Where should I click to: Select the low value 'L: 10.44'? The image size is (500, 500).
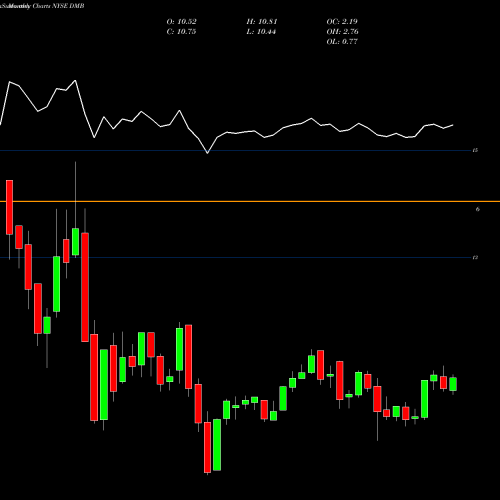coord(261,32)
